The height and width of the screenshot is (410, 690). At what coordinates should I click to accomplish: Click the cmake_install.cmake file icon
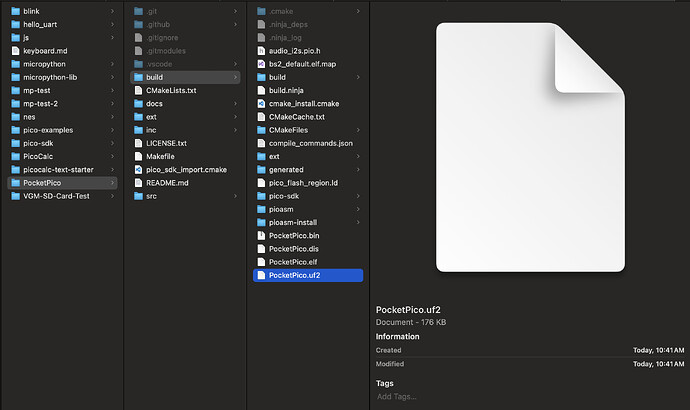point(261,103)
